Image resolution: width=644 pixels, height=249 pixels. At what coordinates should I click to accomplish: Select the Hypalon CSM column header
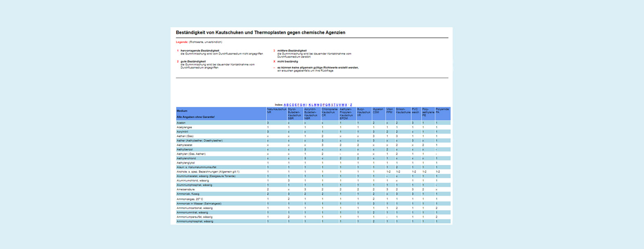point(378,110)
